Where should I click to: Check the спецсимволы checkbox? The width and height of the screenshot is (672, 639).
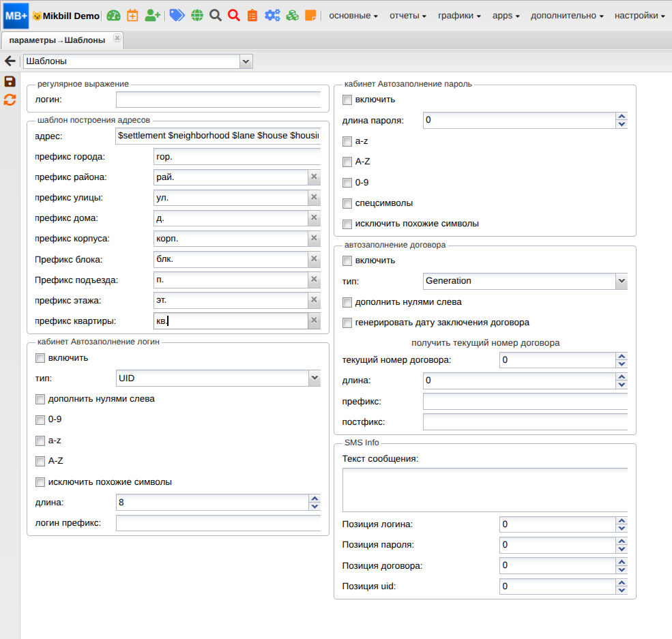[x=347, y=203]
